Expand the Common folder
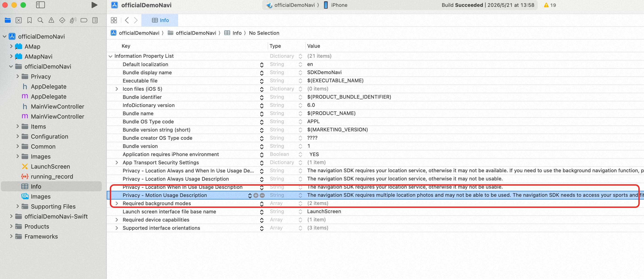Viewport: 644px width, 279px height. (17, 147)
